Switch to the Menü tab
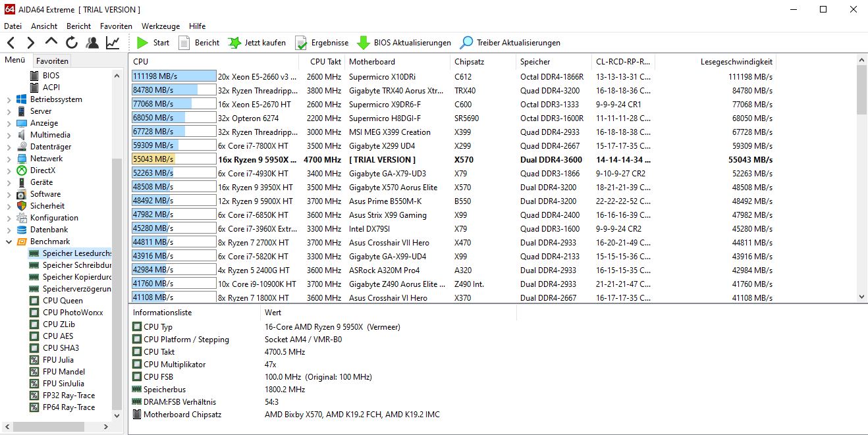Screen dimensions: 868x435 click(x=14, y=60)
